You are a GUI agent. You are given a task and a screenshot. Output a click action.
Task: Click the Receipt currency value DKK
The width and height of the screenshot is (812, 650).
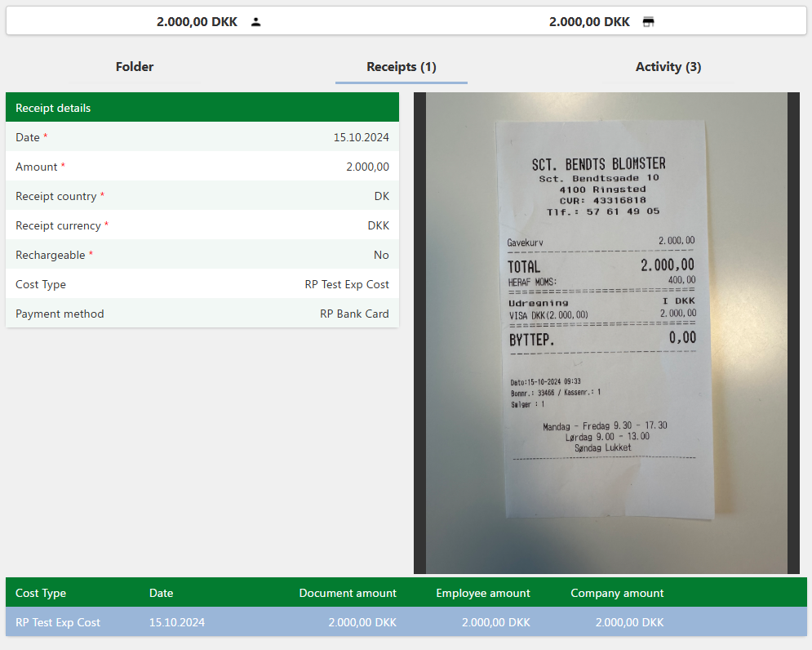coord(379,226)
